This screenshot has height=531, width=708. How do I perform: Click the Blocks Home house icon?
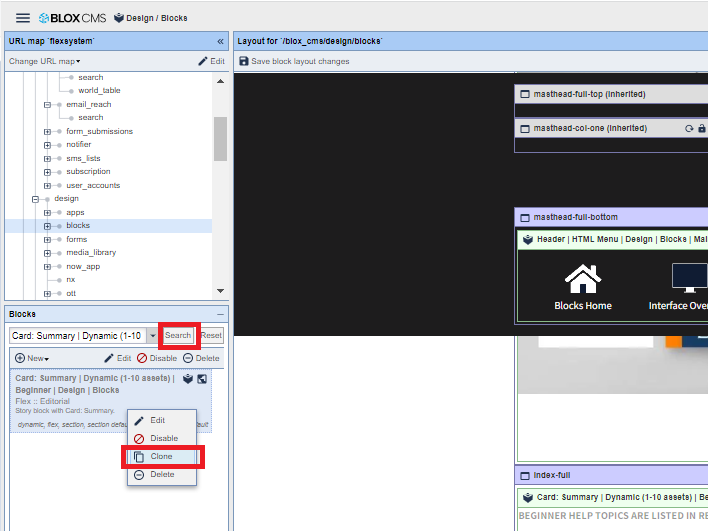coord(583,278)
